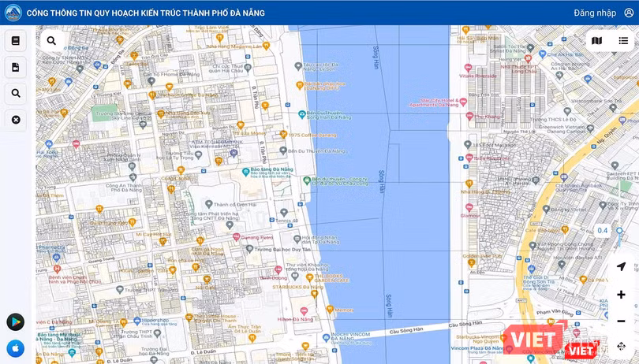Zoom out with the minus button
The height and width of the screenshot is (364, 639).
pyautogui.click(x=622, y=321)
